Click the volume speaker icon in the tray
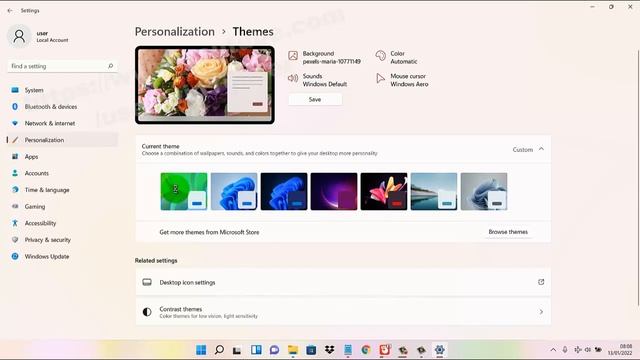Screen dimensions: 640x360 pyautogui.click(x=588, y=350)
